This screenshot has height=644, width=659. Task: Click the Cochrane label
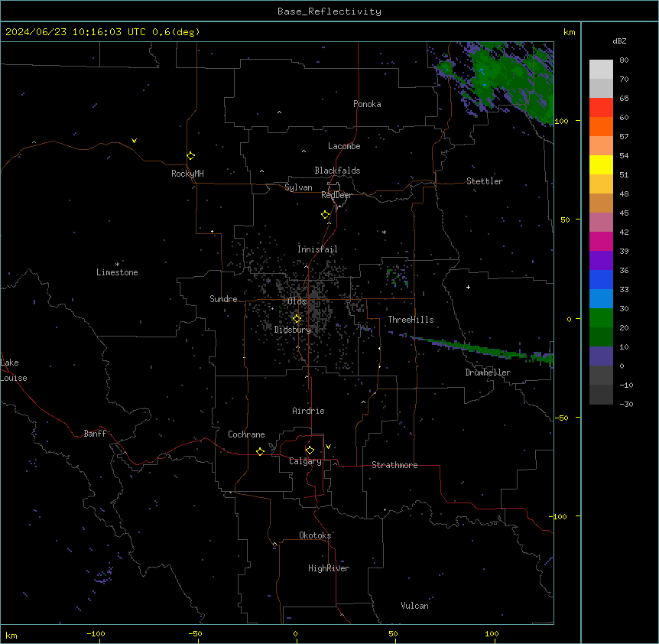coord(246,434)
